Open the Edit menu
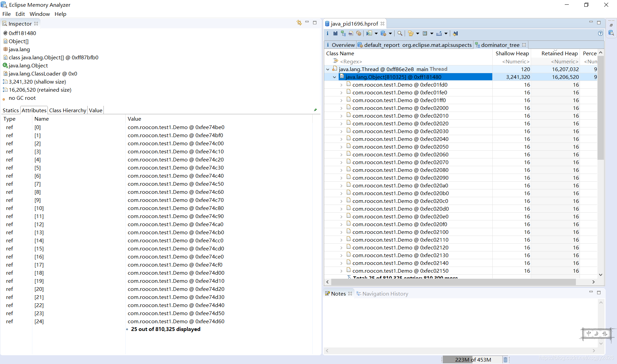Viewport: 617px width, 364px height. (x=20, y=14)
